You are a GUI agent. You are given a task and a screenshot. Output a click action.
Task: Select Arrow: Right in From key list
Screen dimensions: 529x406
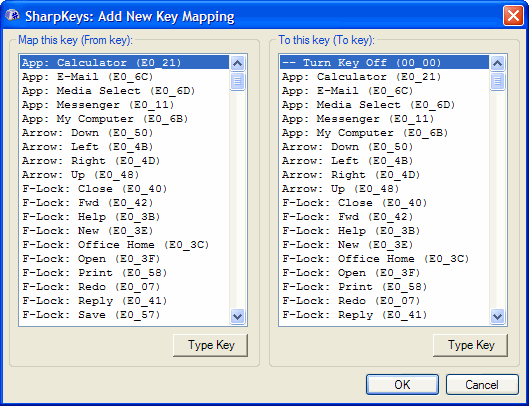124,161
